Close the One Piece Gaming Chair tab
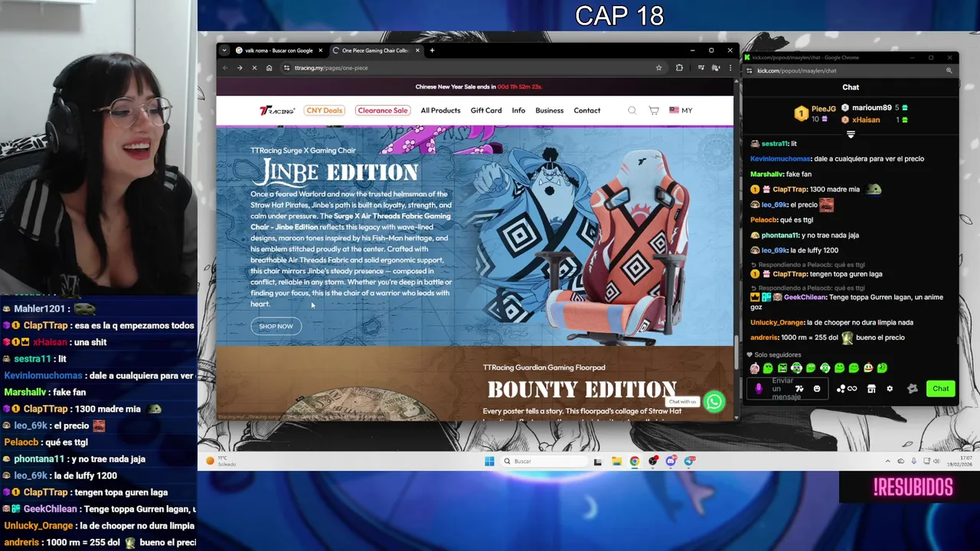This screenshot has height=551, width=980. point(417,51)
